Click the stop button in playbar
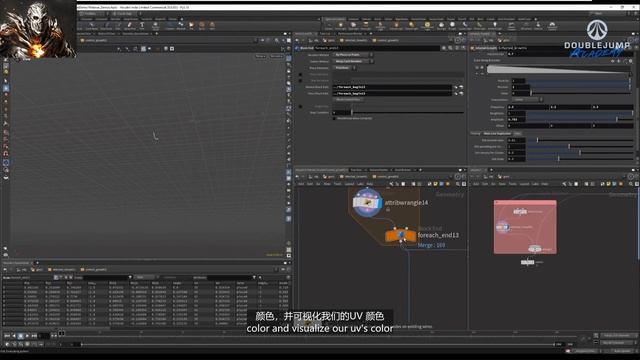The image size is (640, 360). [x=20, y=336]
